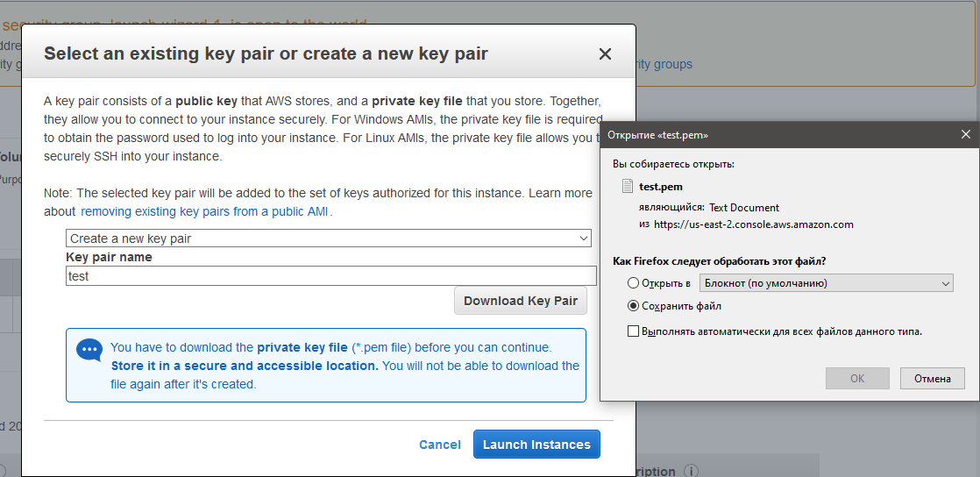This screenshot has height=477, width=980.
Task: Cancel the key pair dialog
Action: 440,445
